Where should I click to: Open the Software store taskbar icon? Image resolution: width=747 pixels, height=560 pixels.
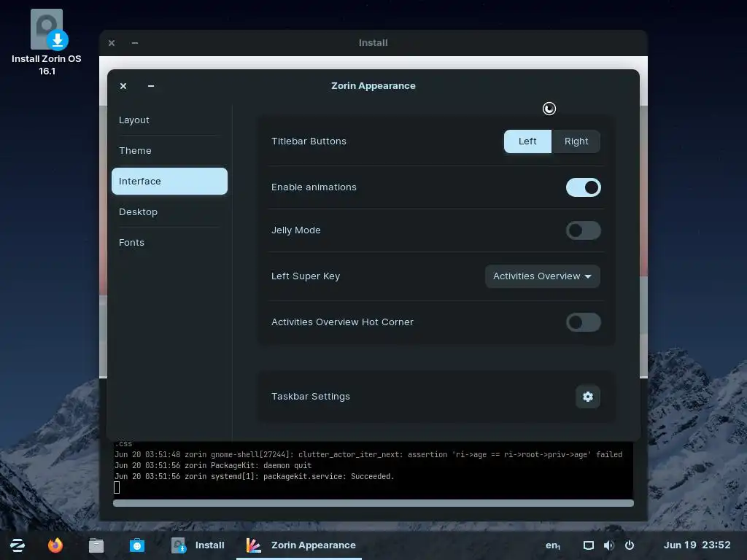136,545
